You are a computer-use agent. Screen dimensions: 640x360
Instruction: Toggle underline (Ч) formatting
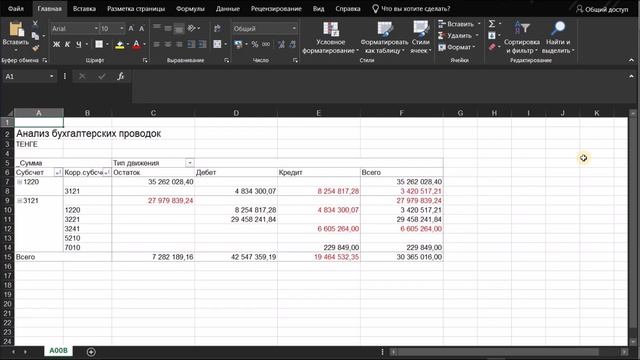click(78, 44)
